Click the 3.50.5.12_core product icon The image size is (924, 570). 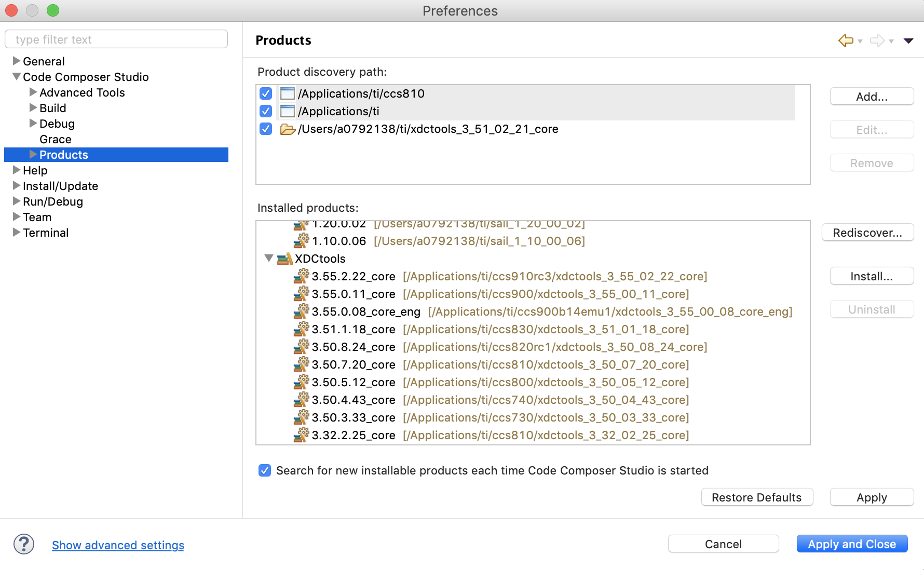[301, 382]
